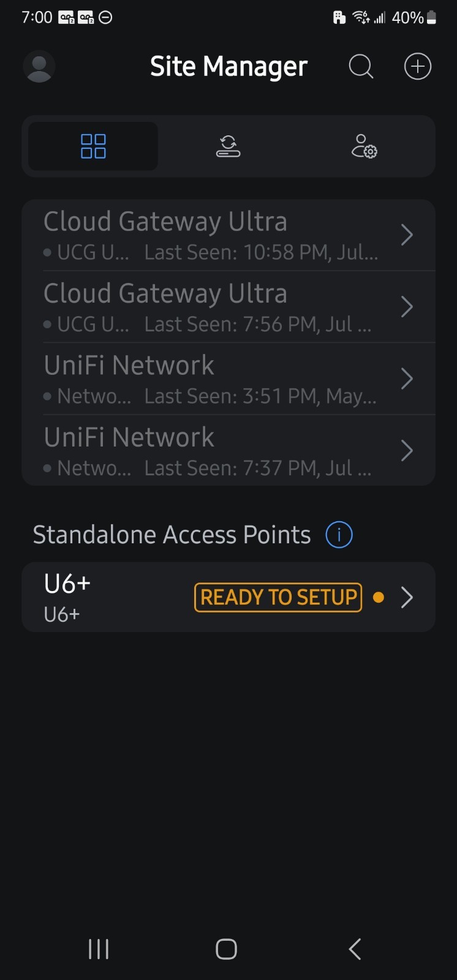Open Cloud Gateway Ultra last seen 10:58 PM

pos(228,235)
